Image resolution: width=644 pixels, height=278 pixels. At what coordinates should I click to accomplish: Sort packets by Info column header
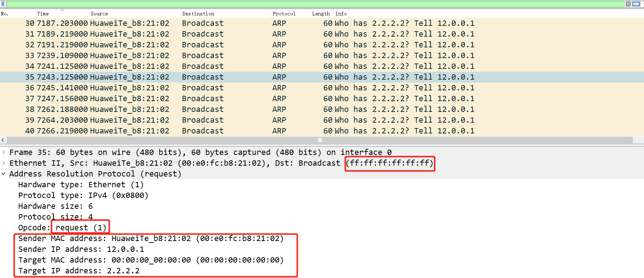(x=489, y=14)
